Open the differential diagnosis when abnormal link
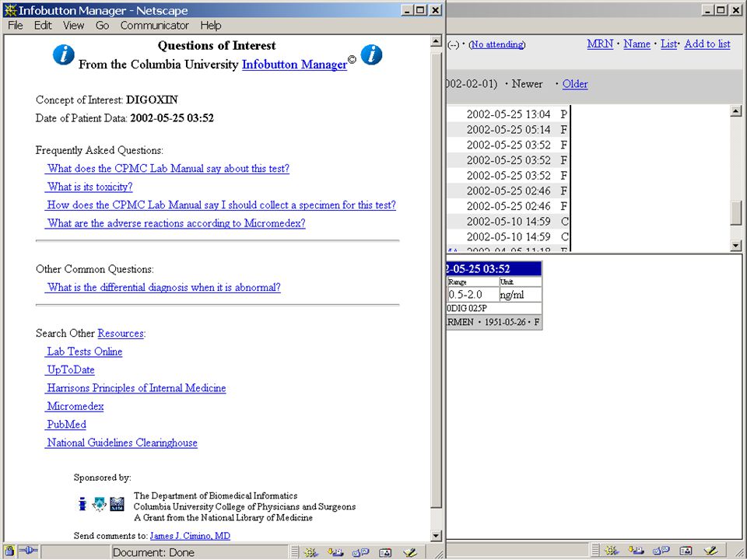Viewport: 747px width, 560px height. pos(163,288)
